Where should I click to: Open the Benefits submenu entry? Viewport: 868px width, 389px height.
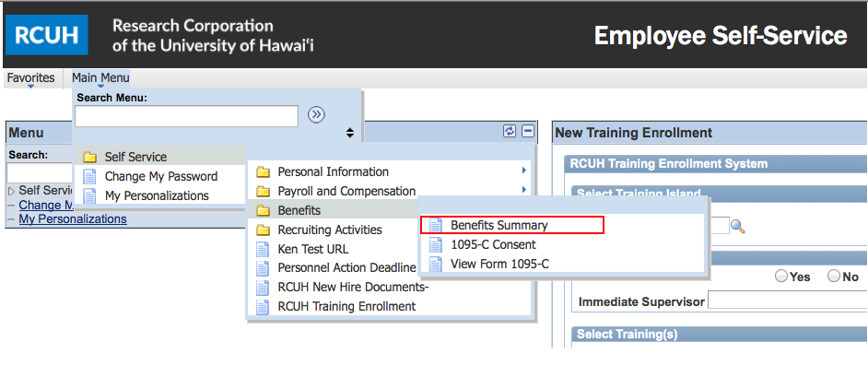click(299, 210)
